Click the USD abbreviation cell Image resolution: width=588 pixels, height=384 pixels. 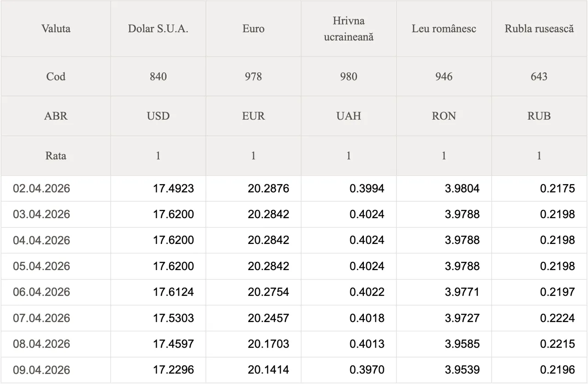158,116
